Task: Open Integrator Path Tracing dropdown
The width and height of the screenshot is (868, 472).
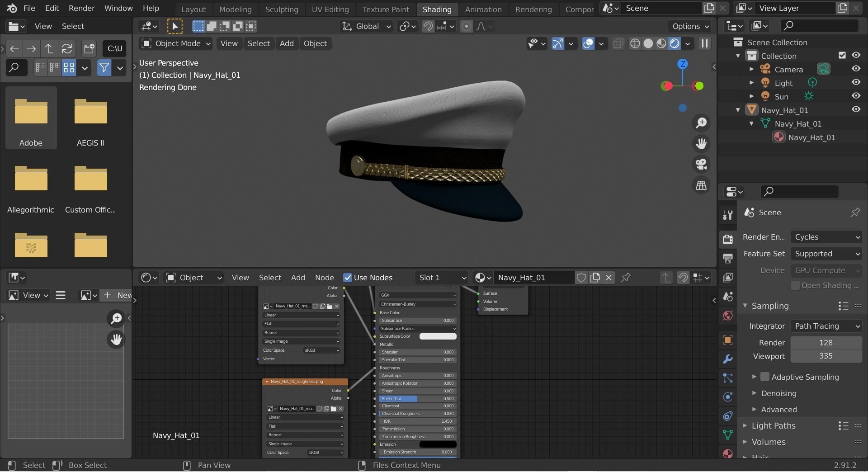Action: pyautogui.click(x=826, y=326)
